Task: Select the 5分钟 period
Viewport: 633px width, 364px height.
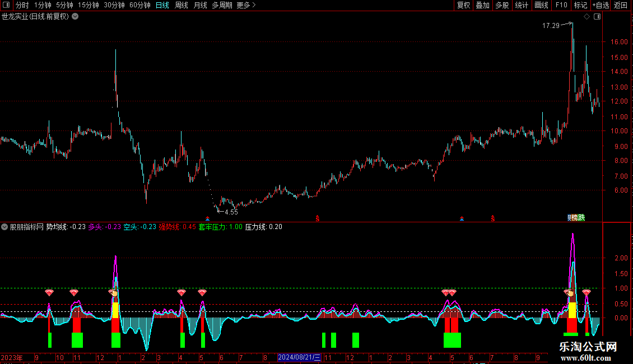Action: tap(64, 5)
